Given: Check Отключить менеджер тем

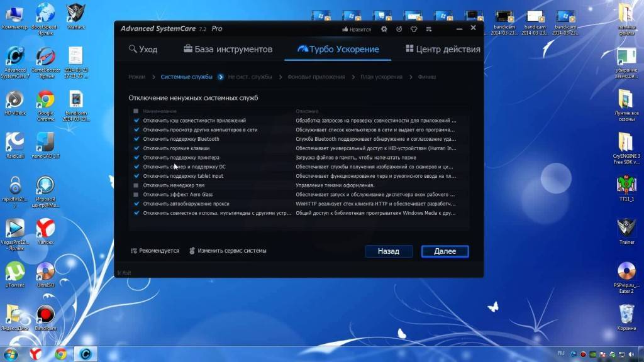Looking at the screenshot, I should point(136,185).
